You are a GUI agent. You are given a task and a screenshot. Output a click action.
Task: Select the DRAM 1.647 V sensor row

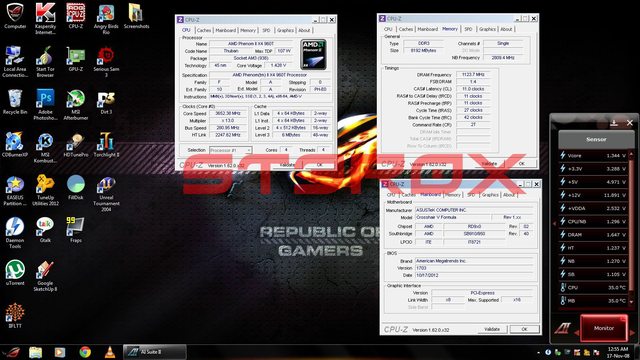click(593, 235)
